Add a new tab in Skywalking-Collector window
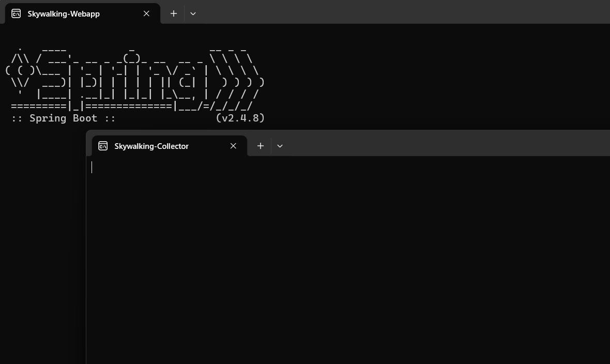610x364 pixels. click(260, 146)
